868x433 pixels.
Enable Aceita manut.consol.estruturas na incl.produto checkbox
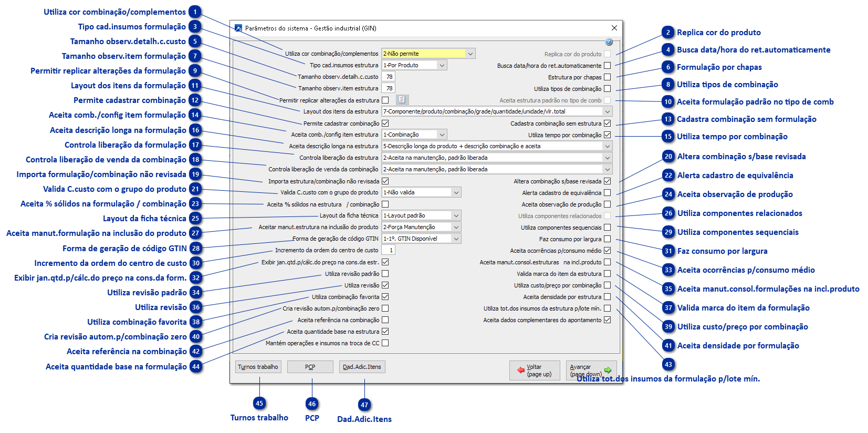pyautogui.click(x=608, y=262)
